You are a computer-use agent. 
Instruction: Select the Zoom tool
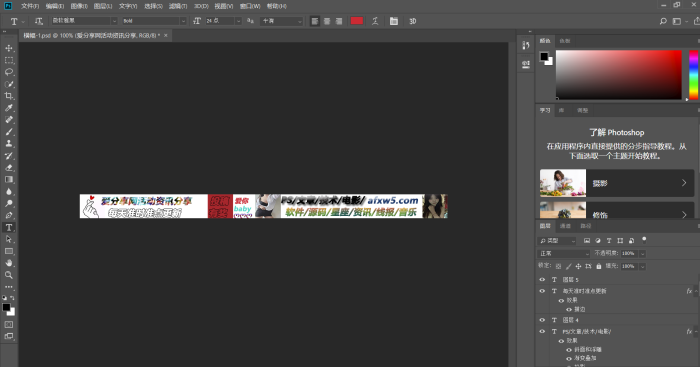pyautogui.click(x=8, y=275)
